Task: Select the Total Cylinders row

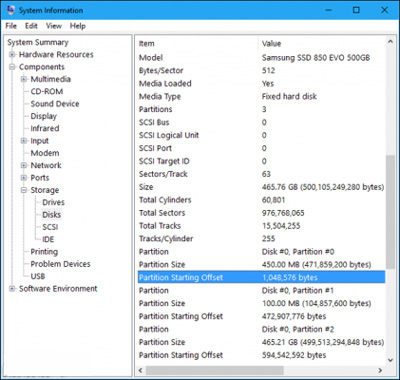Action: click(x=261, y=200)
